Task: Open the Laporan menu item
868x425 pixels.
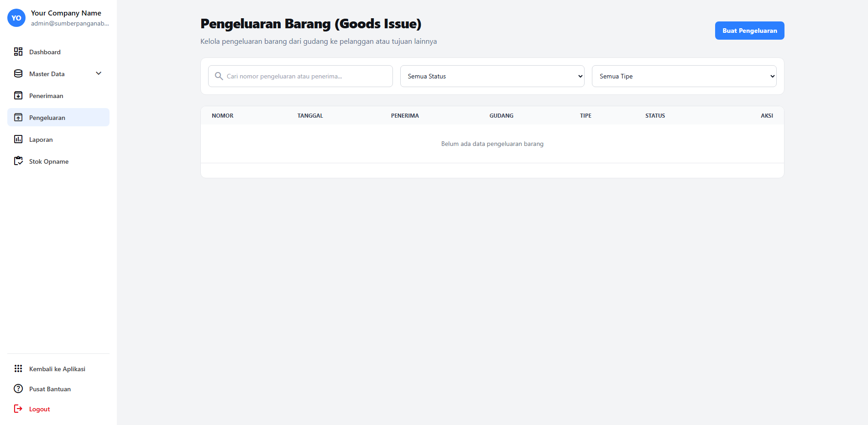Action: (41, 140)
